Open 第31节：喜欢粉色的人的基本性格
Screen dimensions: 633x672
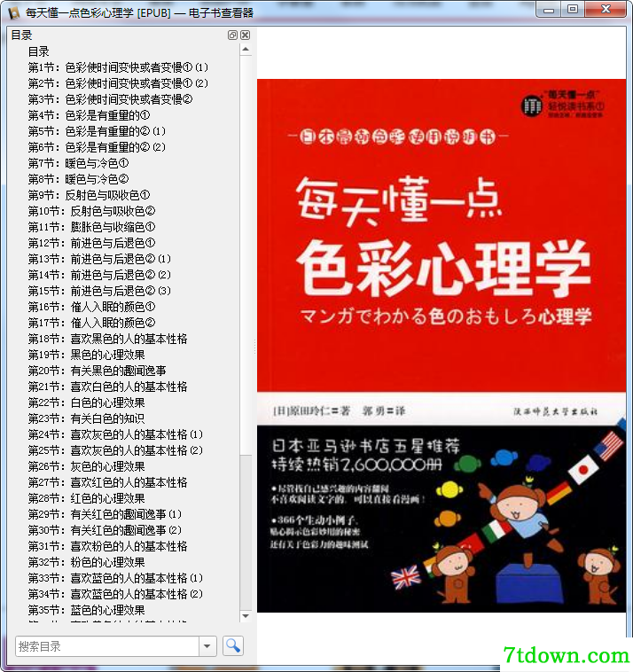point(107,546)
